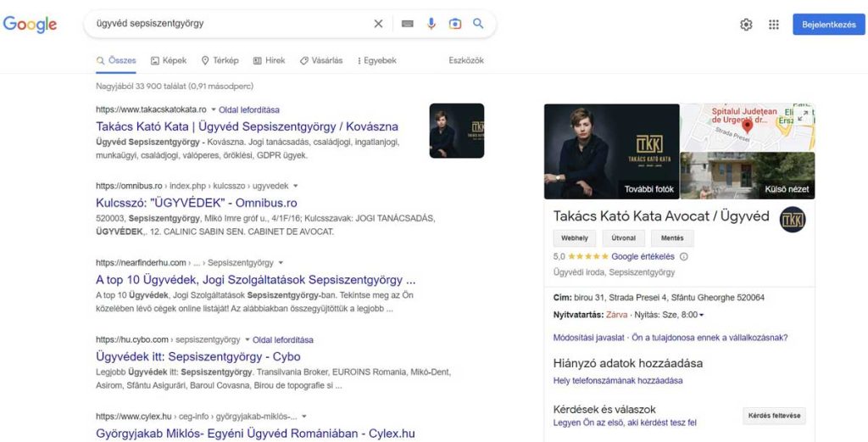This screenshot has height=442, width=868.
Task: Switch to the Vásárlás tab
Action: (321, 60)
